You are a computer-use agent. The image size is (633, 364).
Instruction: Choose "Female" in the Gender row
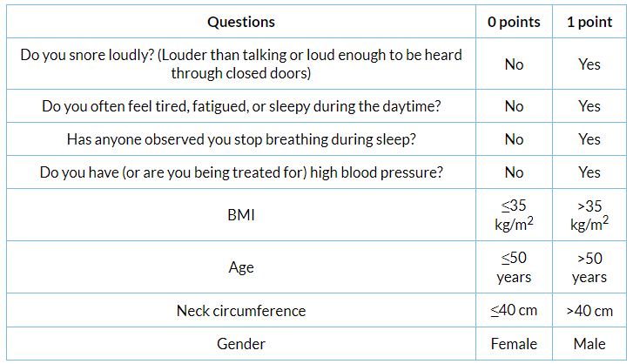tap(514, 344)
